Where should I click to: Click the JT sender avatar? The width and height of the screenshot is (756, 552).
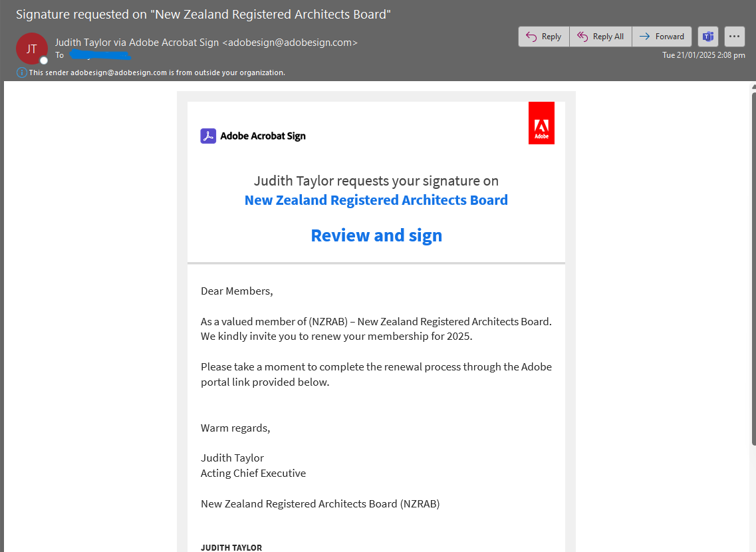(x=31, y=49)
